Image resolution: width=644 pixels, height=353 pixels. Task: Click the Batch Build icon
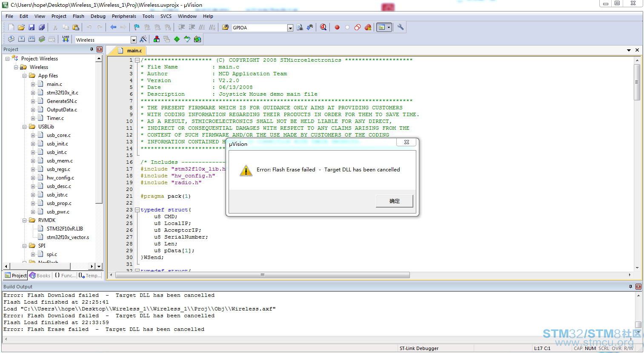pos(42,39)
